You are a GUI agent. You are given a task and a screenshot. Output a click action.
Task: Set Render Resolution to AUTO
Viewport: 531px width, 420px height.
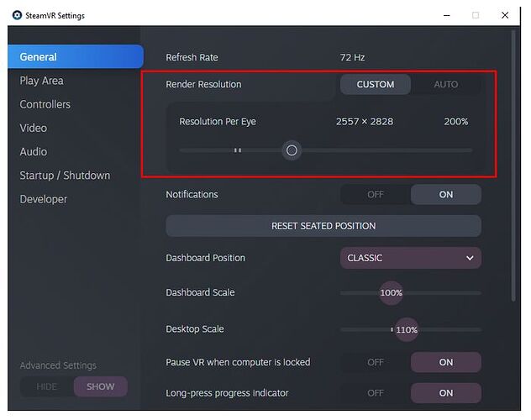click(x=445, y=84)
